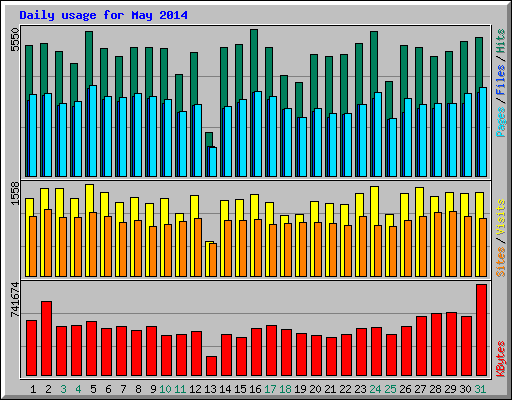Screen dimensions: 512x400
Task: Select day label 5 on the x-axis
Action: tap(93, 389)
